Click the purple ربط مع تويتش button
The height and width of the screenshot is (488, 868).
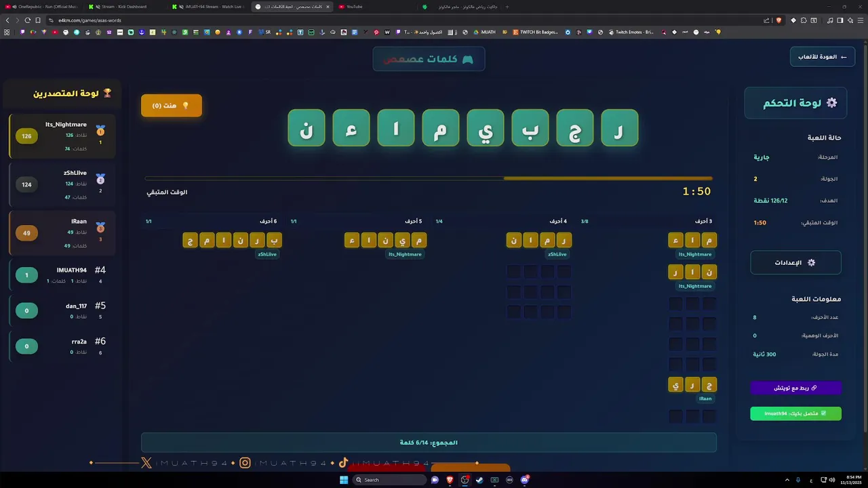pos(795,388)
